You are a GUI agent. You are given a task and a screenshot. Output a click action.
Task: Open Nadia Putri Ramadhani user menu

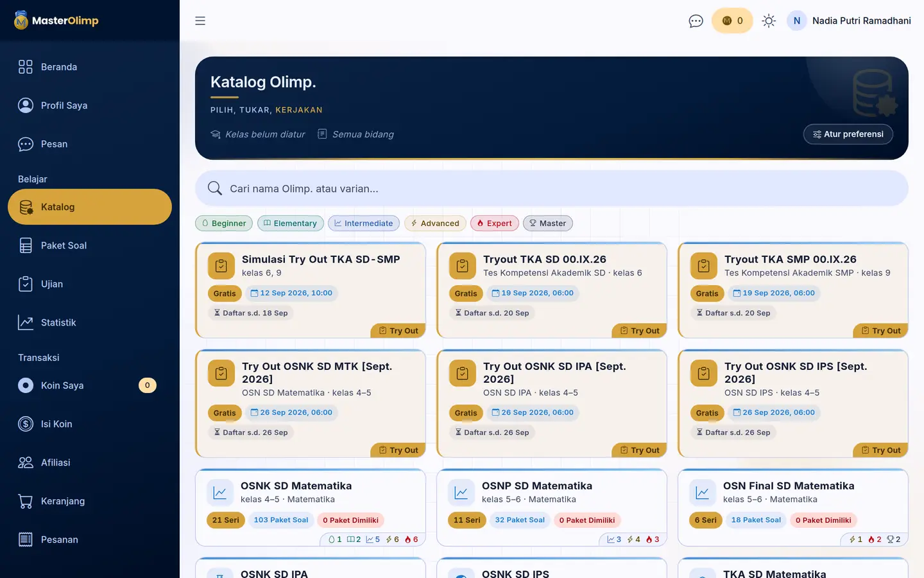(849, 21)
